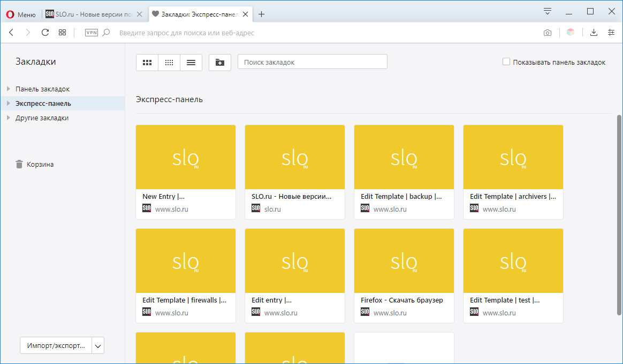Open the snapshot camera icon
Viewport: 623px width, 364px height.
tap(548, 33)
